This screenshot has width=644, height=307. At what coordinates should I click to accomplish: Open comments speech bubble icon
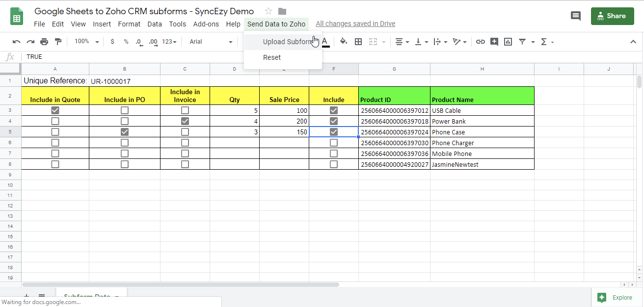tap(576, 16)
